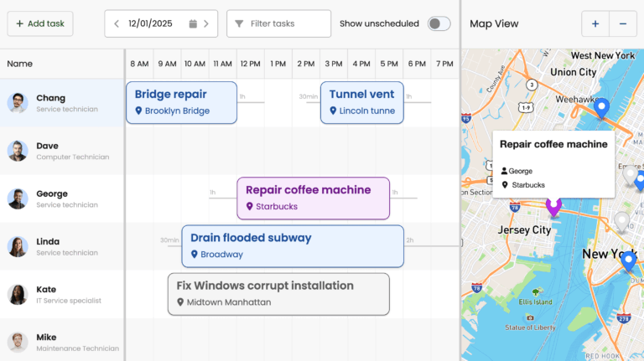The height and width of the screenshot is (361, 644).
Task: Open Fix Windows corrupt installation task
Action: click(278, 293)
